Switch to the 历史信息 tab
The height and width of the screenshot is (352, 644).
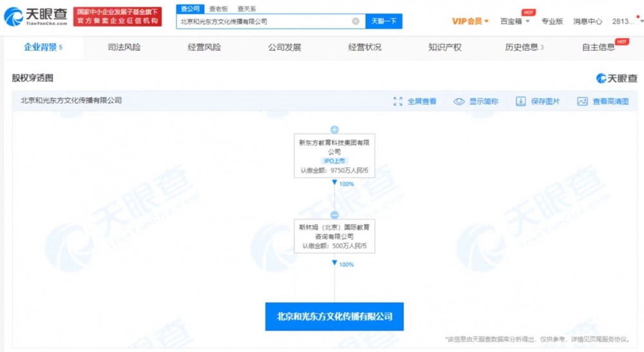[524, 47]
